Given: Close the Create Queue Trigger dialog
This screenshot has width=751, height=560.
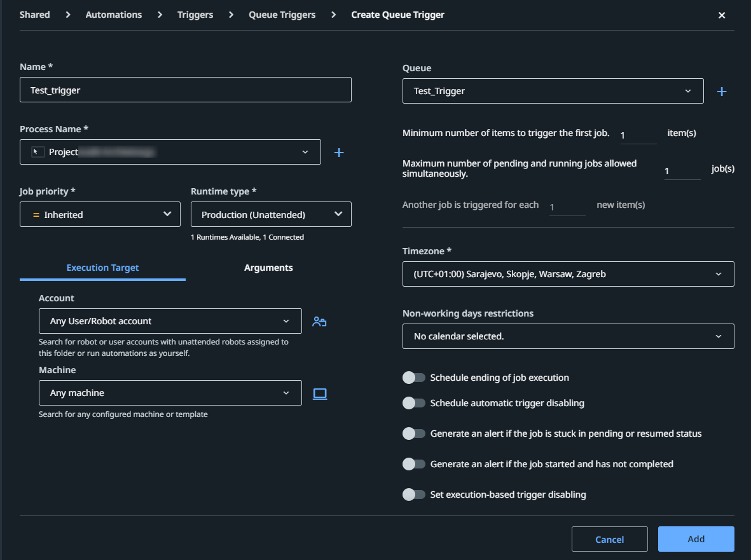Looking at the screenshot, I should tap(722, 15).
